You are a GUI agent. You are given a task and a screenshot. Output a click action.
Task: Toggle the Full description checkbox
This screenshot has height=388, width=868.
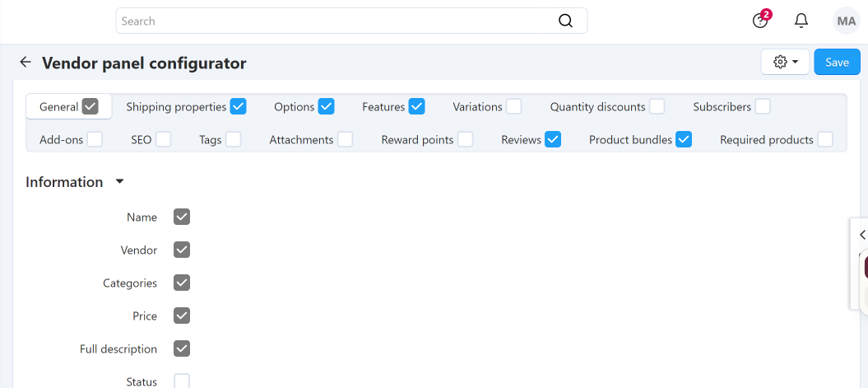point(182,348)
